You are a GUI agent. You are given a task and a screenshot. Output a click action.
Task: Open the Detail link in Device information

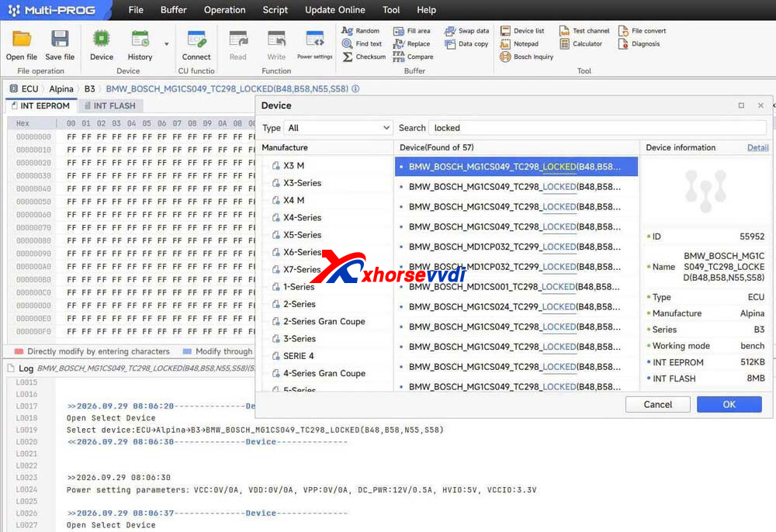(x=757, y=148)
